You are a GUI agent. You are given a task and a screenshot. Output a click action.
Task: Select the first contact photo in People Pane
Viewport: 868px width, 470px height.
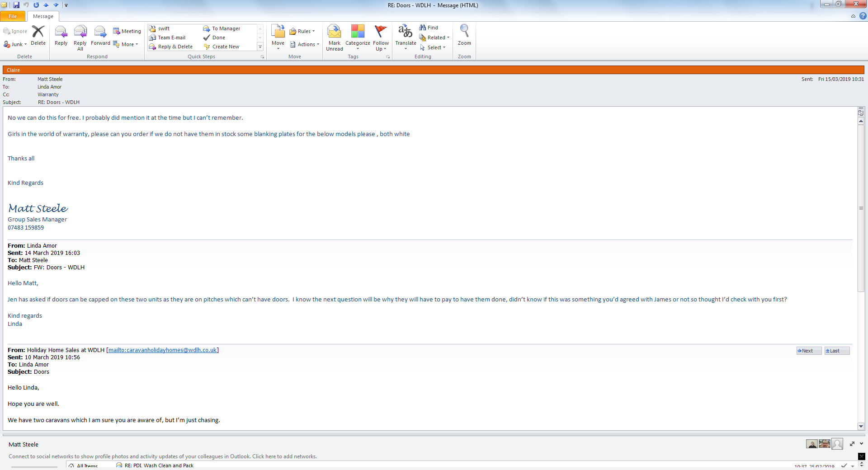pyautogui.click(x=812, y=444)
